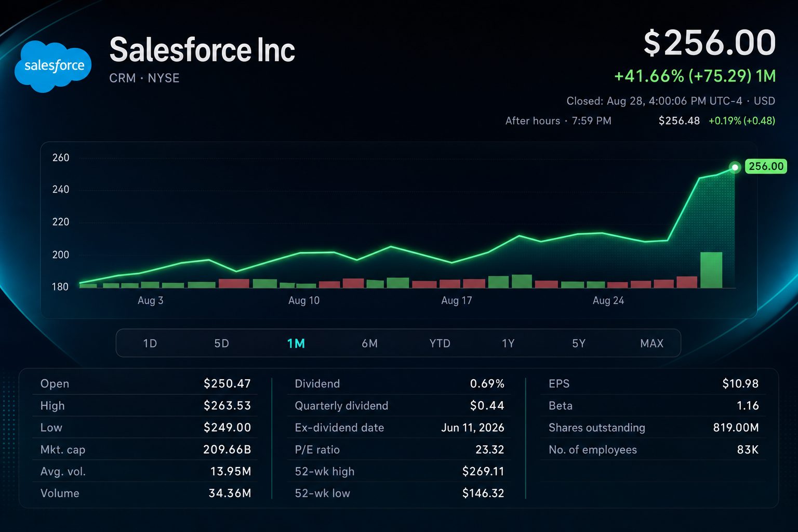Click the CRM · NYSE ticker text
The width and height of the screenshot is (798, 532).
(x=144, y=78)
